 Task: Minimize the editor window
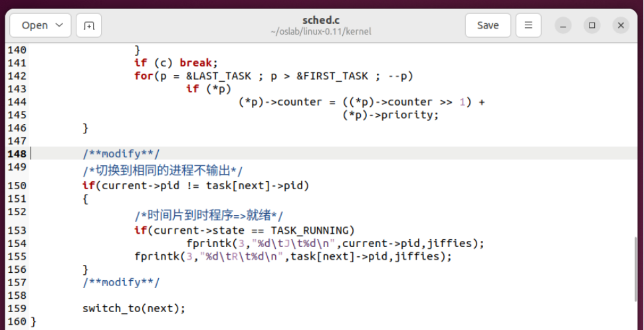(563, 25)
